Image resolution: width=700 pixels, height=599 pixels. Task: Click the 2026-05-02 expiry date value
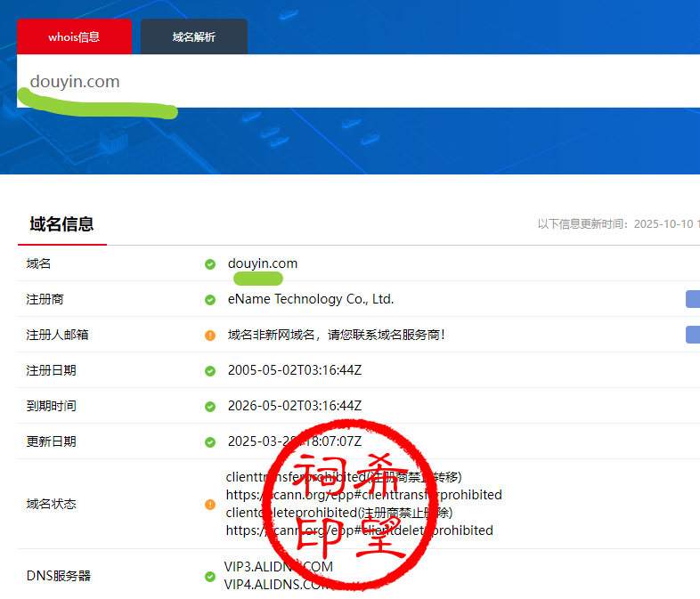294,406
